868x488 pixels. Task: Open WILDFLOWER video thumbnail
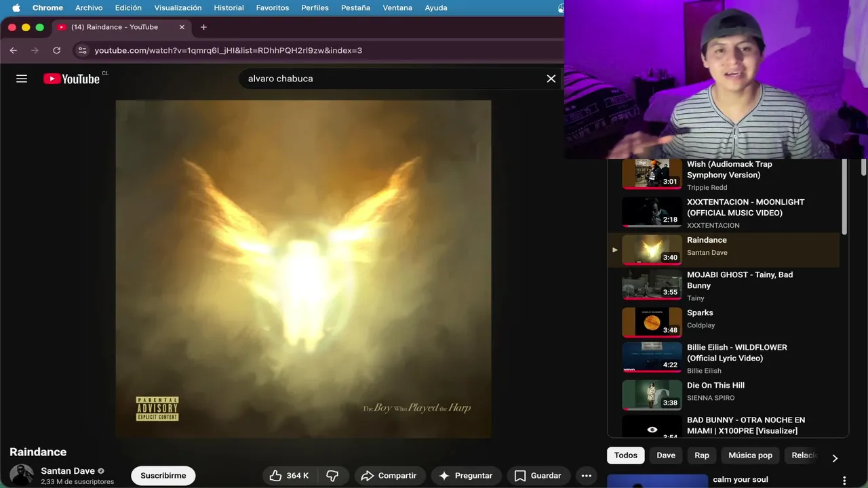click(x=652, y=357)
